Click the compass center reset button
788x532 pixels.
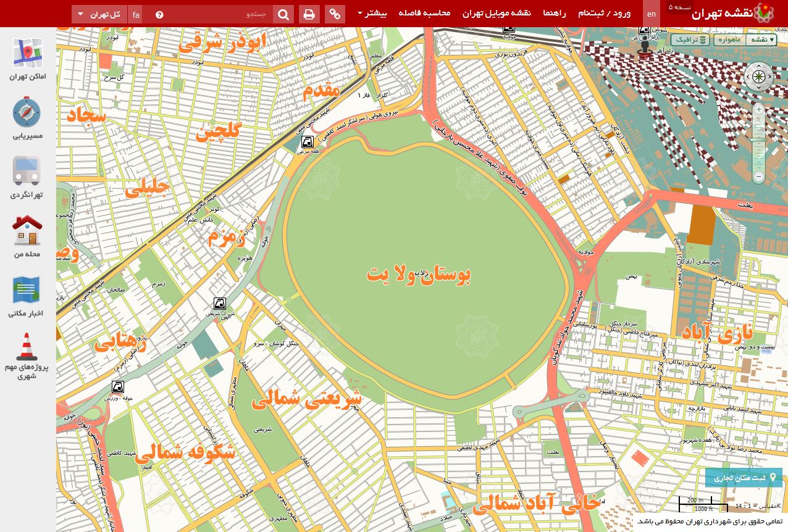pos(759,77)
